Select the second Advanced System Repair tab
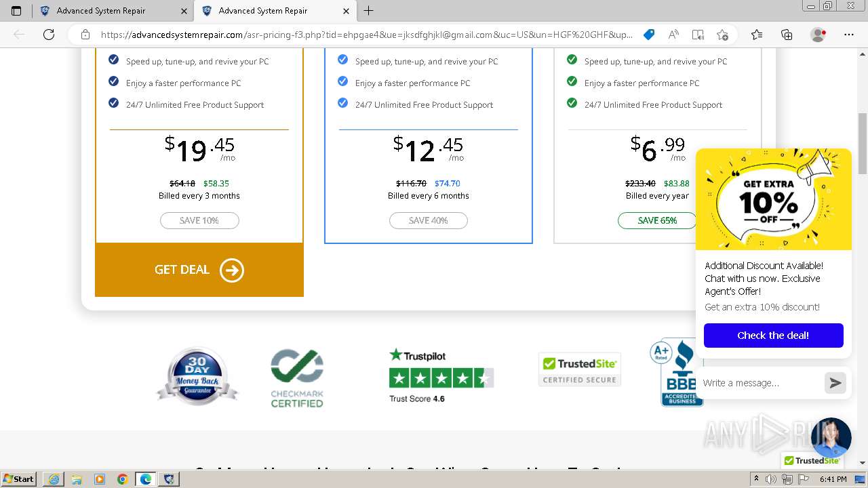This screenshot has height=488, width=868. [275, 11]
